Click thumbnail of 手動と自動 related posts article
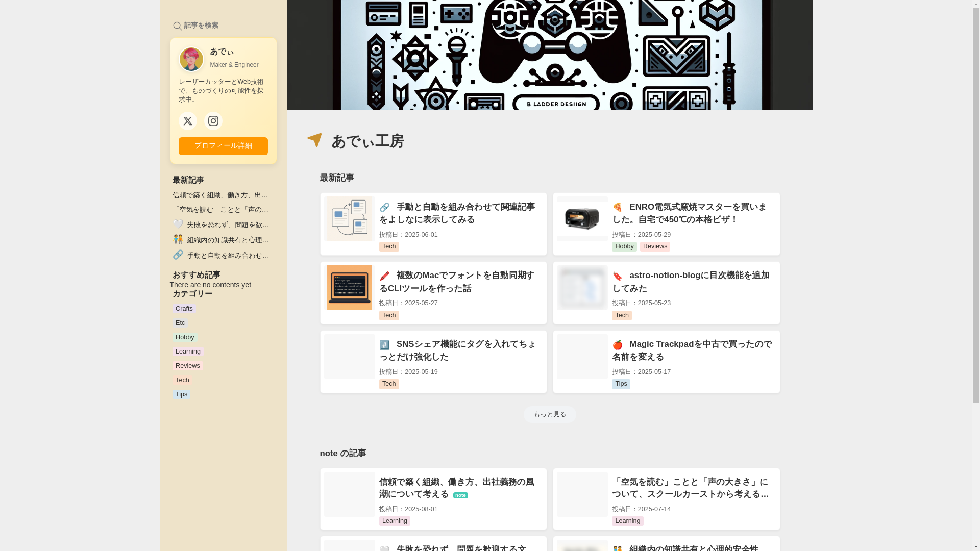 click(350, 219)
